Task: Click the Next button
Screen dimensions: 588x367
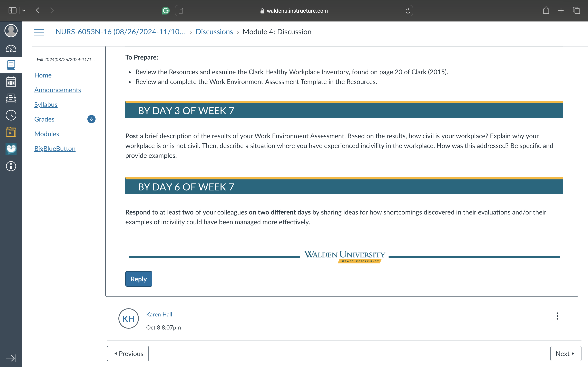Action: [x=566, y=353]
